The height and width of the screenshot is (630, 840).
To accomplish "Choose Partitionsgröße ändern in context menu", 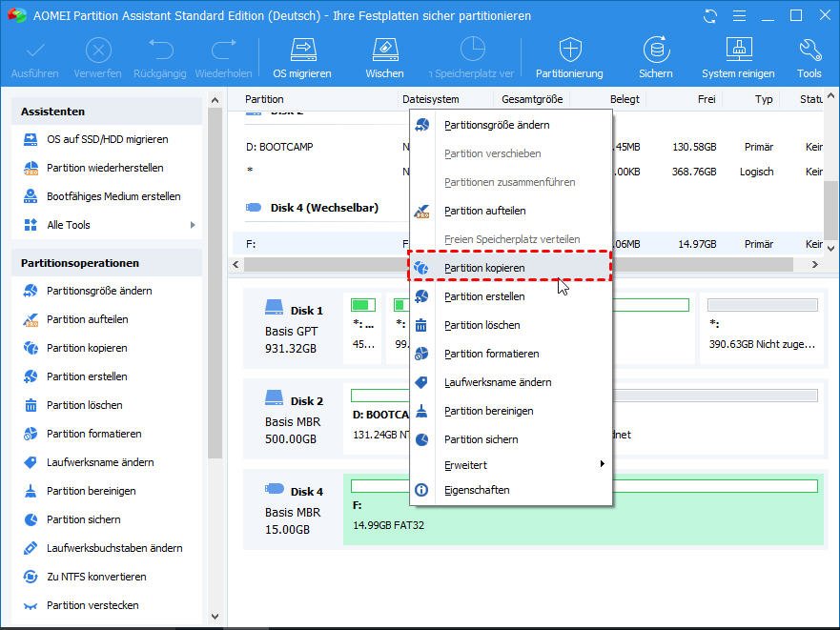I will tap(510, 125).
